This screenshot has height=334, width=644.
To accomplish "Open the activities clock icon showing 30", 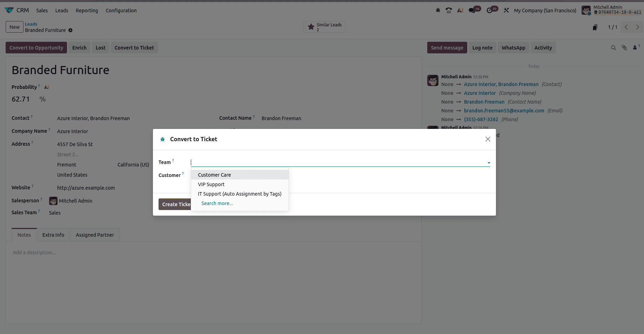I will [490, 10].
